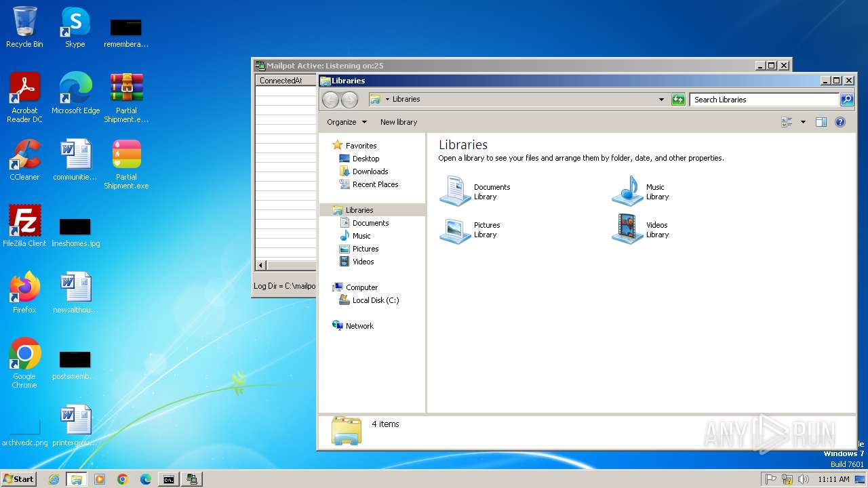Select Music under Libraries in the tree
Image resolution: width=868 pixels, height=488 pixels.
pos(361,236)
